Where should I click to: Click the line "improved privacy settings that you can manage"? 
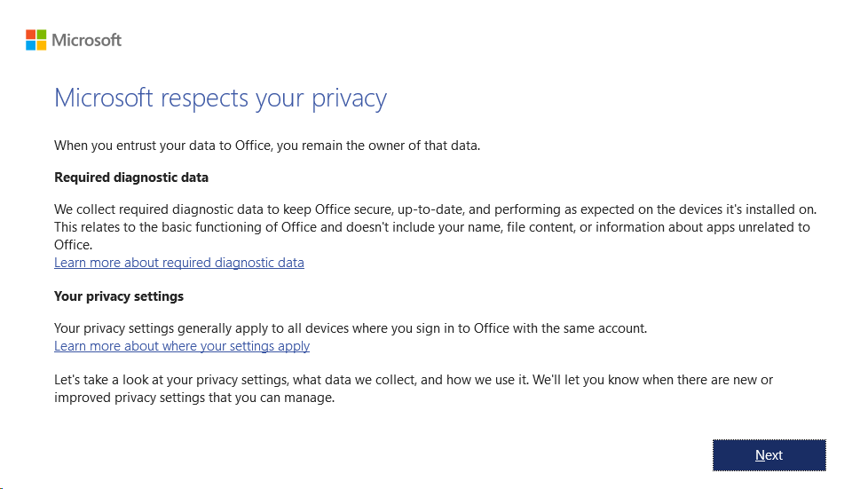(x=194, y=398)
